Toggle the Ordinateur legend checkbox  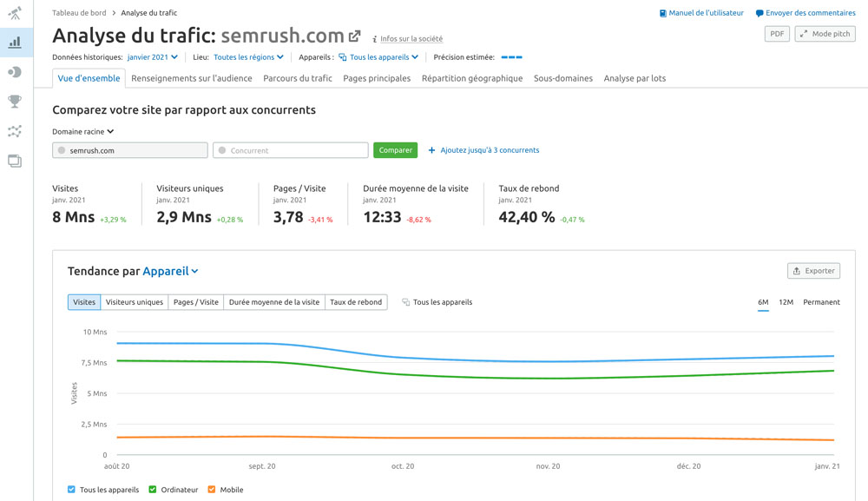click(x=153, y=490)
